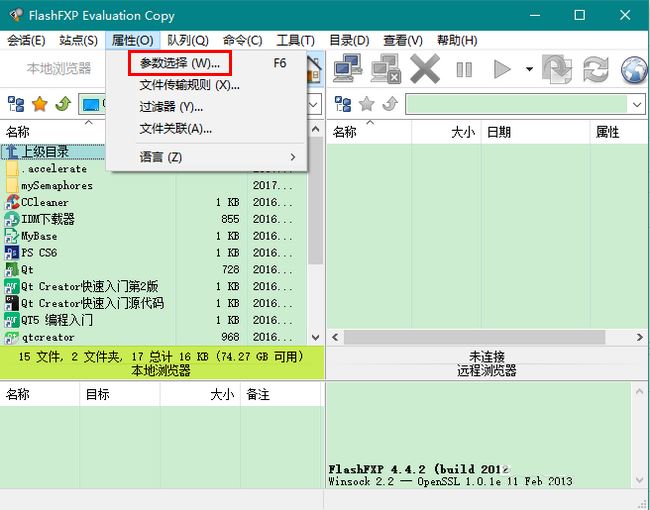Open dropdown arrow beside Play icon

point(526,69)
